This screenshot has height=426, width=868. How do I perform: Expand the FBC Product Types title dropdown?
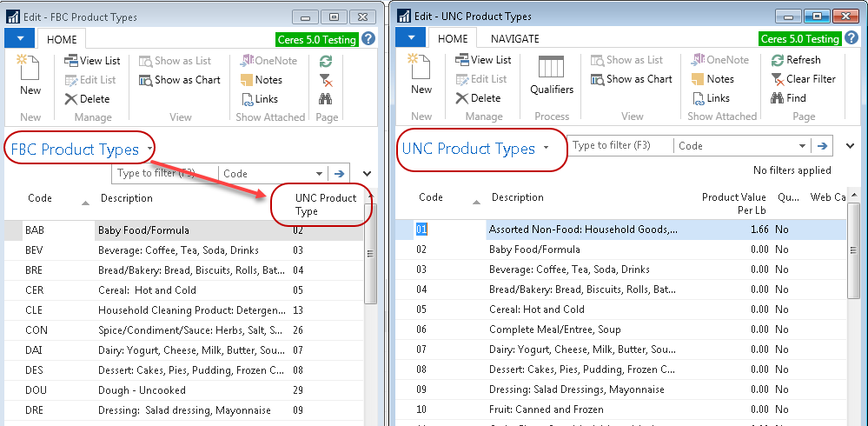pyautogui.click(x=150, y=149)
